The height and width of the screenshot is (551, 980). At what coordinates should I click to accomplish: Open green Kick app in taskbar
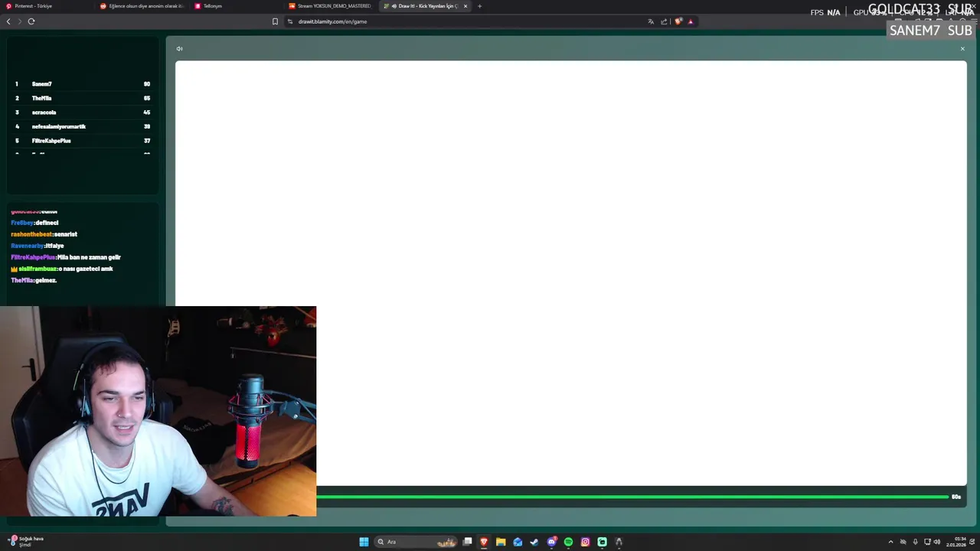(602, 542)
